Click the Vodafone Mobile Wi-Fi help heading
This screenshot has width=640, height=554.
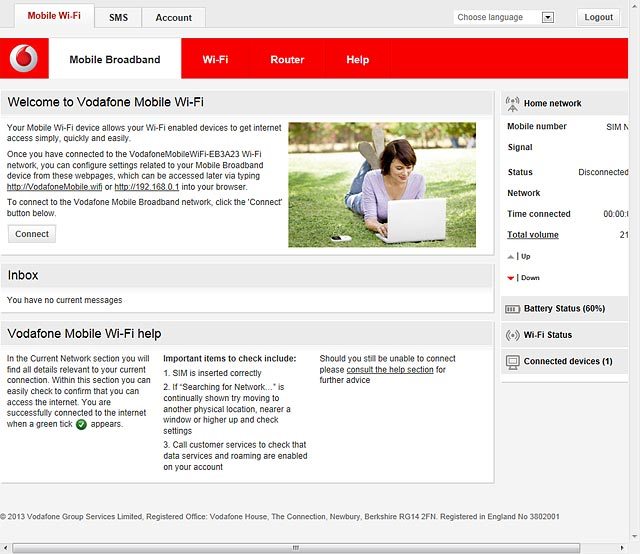click(x=84, y=334)
